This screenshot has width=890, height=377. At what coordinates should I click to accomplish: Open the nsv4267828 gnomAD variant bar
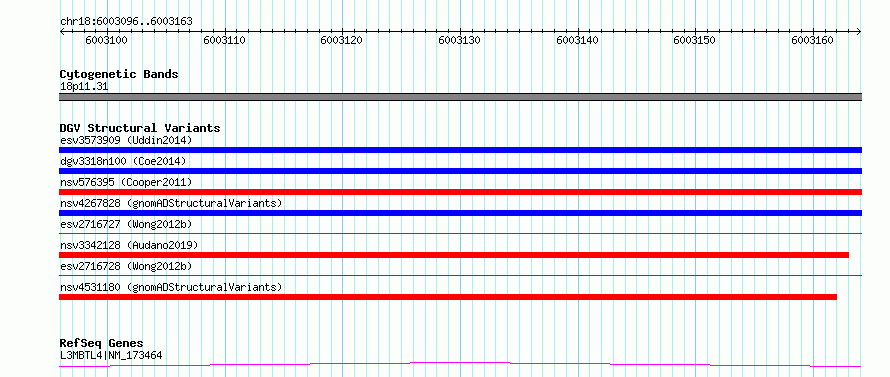(460, 213)
